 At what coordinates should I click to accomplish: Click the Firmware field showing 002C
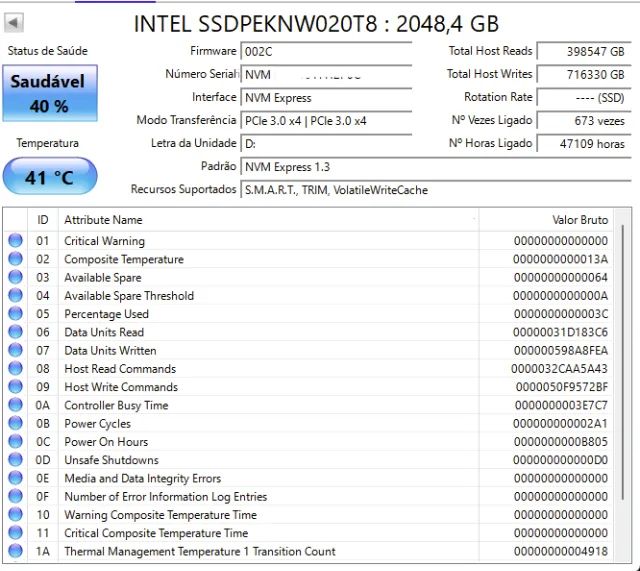(x=326, y=52)
